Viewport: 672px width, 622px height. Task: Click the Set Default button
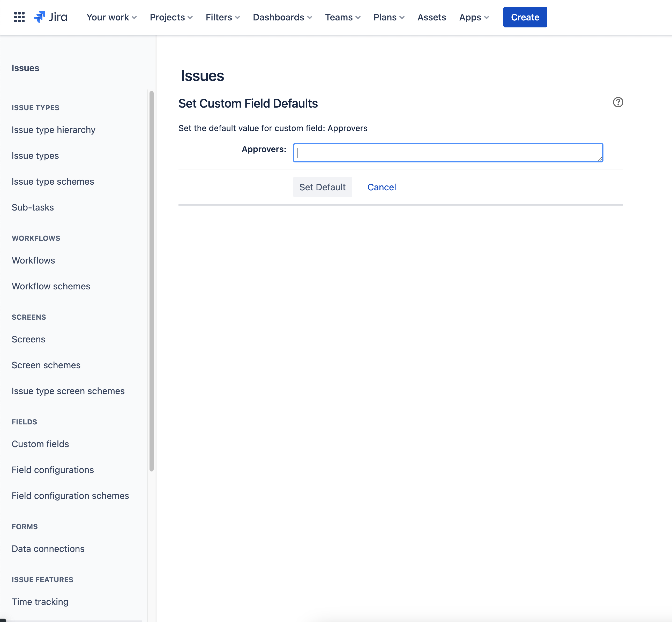pyautogui.click(x=322, y=187)
